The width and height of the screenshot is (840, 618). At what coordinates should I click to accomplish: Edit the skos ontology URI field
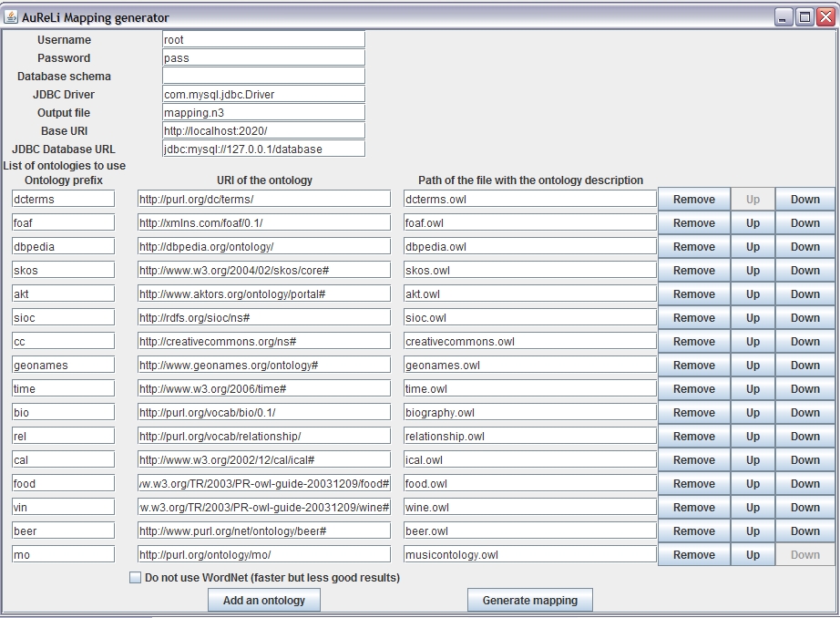click(x=263, y=271)
